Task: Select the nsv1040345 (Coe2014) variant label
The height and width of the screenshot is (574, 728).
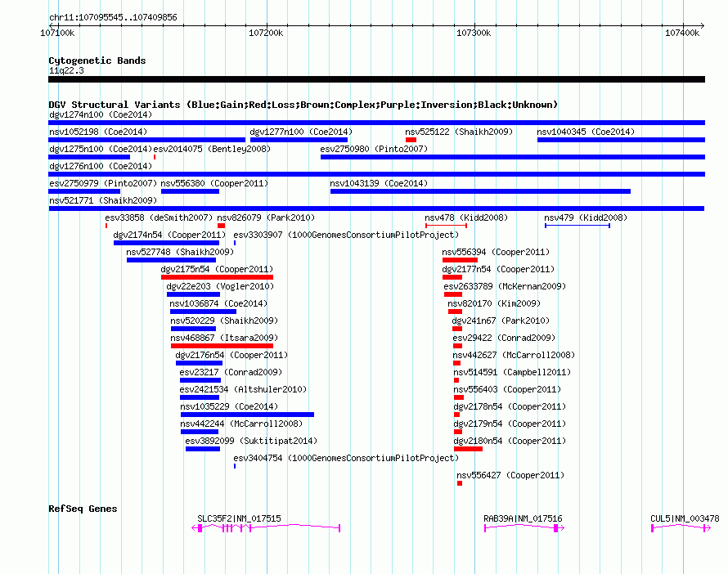Action: click(586, 132)
